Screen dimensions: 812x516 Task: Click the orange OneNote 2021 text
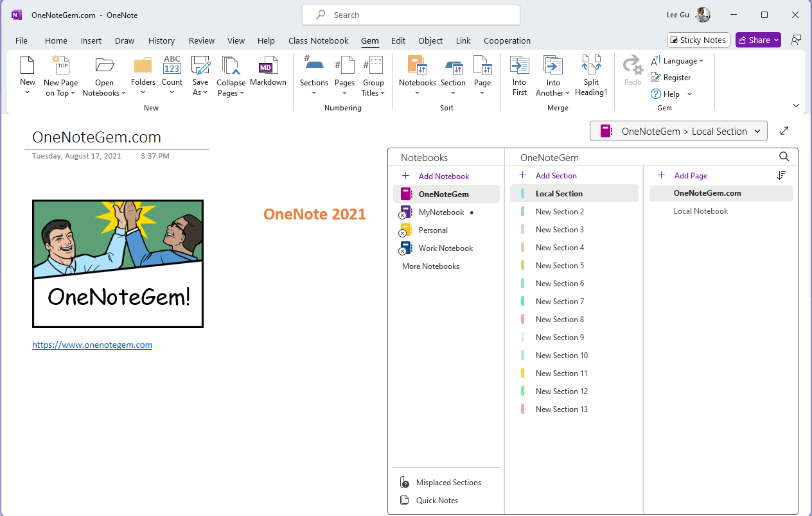(x=315, y=214)
